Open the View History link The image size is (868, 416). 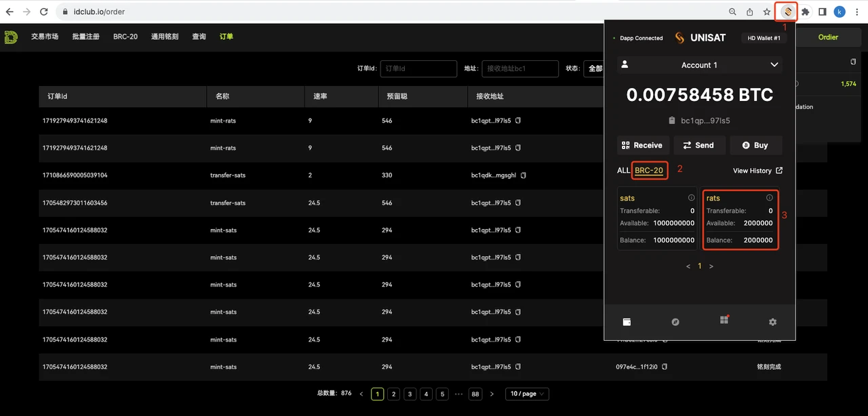(x=757, y=171)
